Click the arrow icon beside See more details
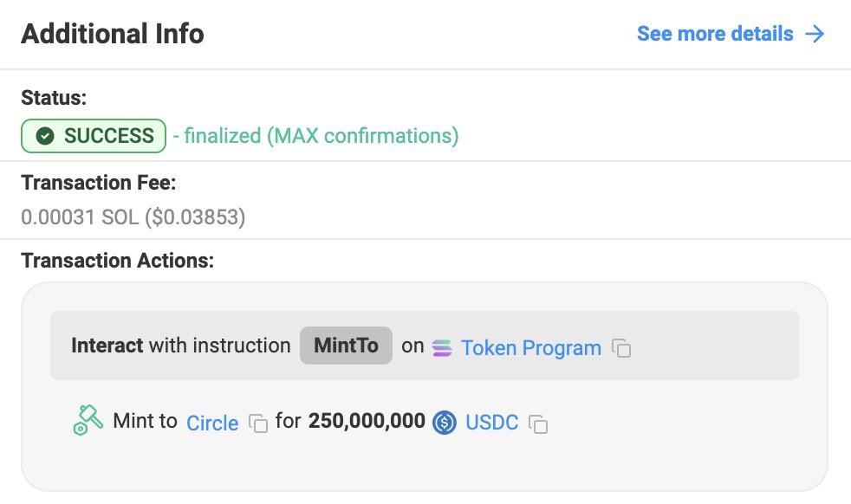The image size is (851, 504). coord(815,34)
